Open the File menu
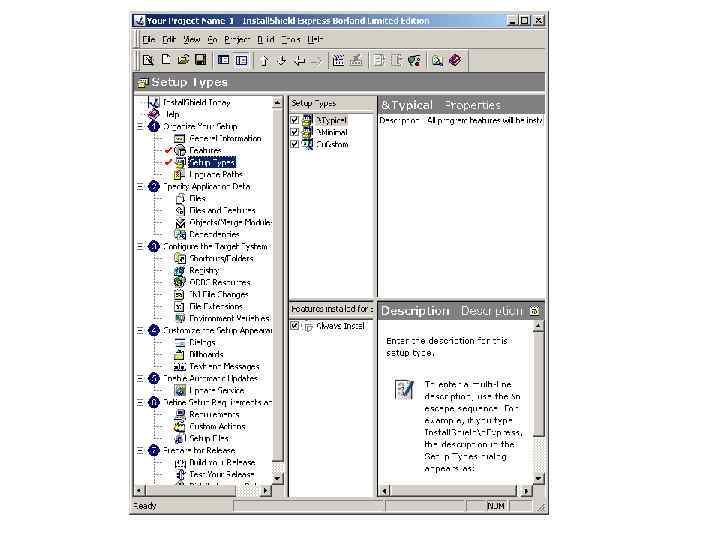The height and width of the screenshot is (540, 720). 149,39
